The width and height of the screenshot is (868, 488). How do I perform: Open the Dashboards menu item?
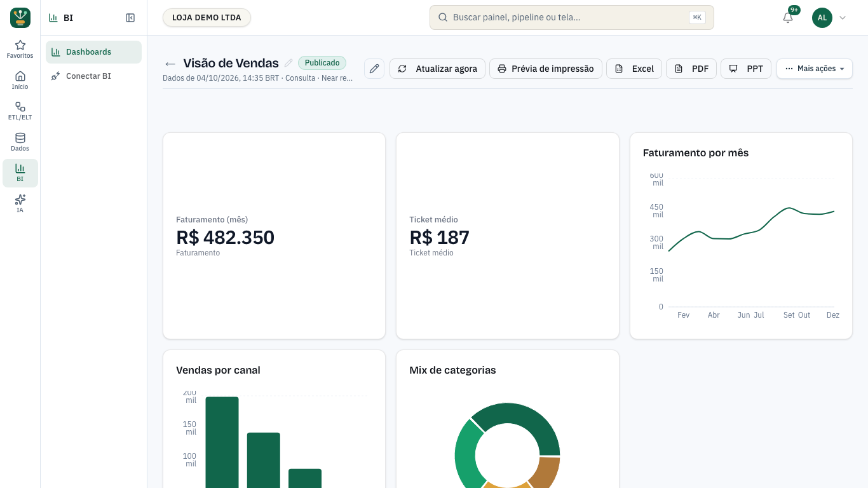click(x=93, y=52)
